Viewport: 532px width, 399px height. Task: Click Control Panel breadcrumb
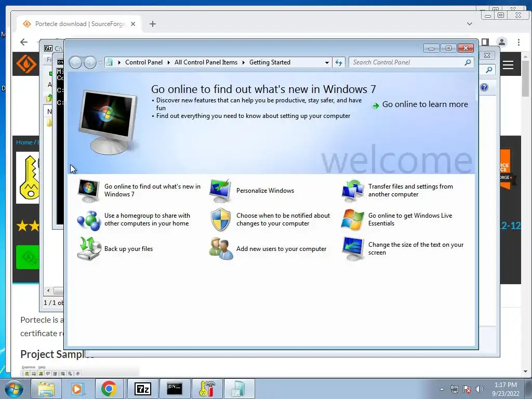pos(144,62)
